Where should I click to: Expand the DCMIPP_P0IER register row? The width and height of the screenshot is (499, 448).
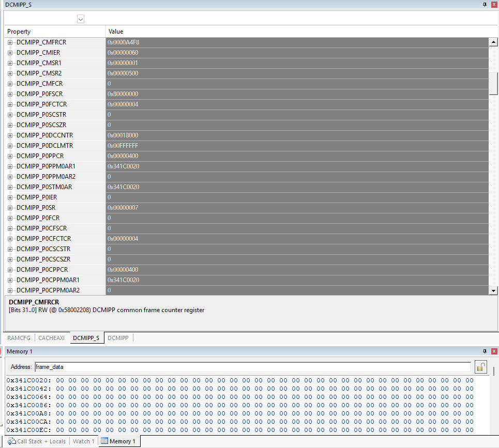click(10, 197)
